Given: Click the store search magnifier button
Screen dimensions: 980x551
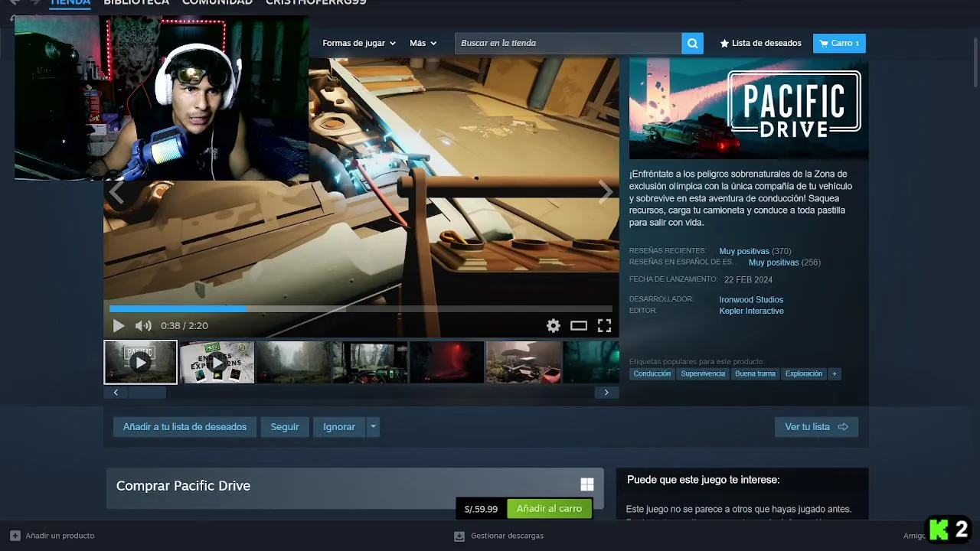Looking at the screenshot, I should point(692,44).
